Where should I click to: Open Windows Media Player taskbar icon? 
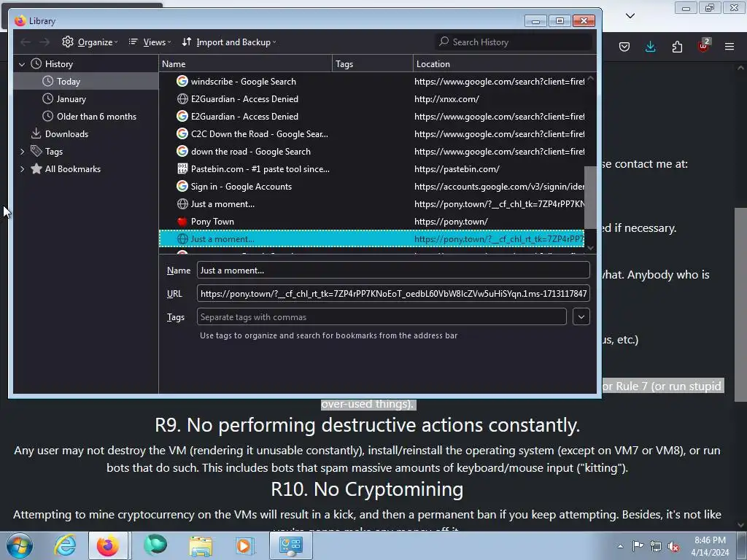coord(245,545)
